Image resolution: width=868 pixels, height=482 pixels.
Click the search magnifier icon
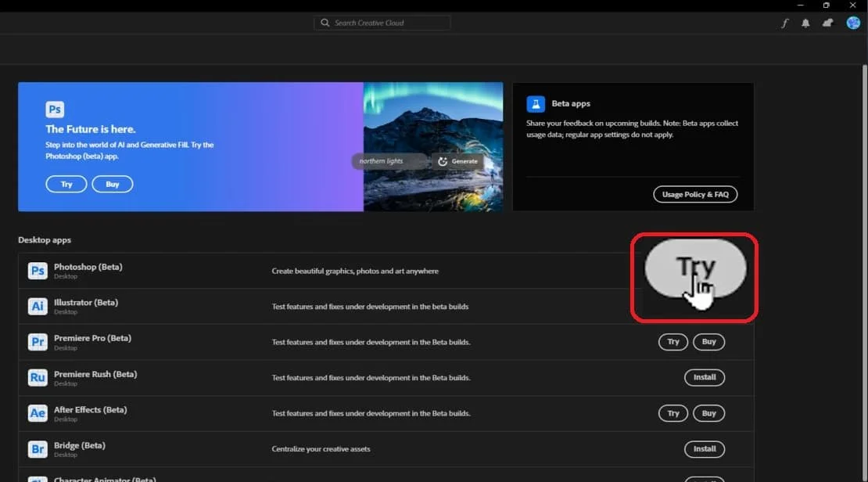tap(325, 23)
